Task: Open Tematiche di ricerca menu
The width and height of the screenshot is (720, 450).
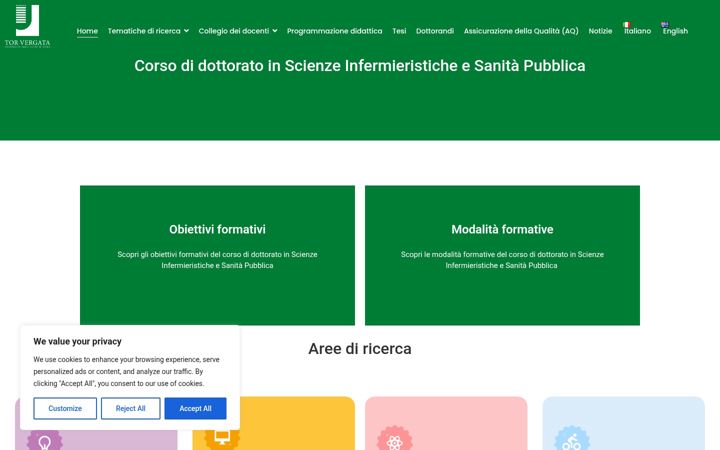Action: [x=144, y=31]
